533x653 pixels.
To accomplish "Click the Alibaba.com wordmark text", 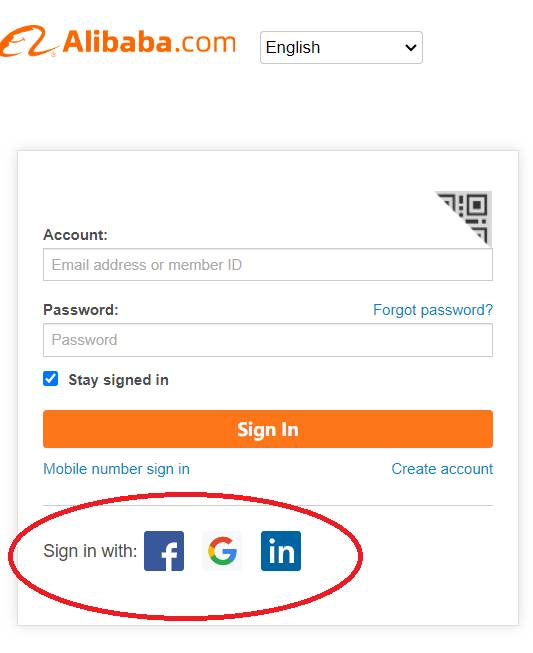I will click(149, 42).
